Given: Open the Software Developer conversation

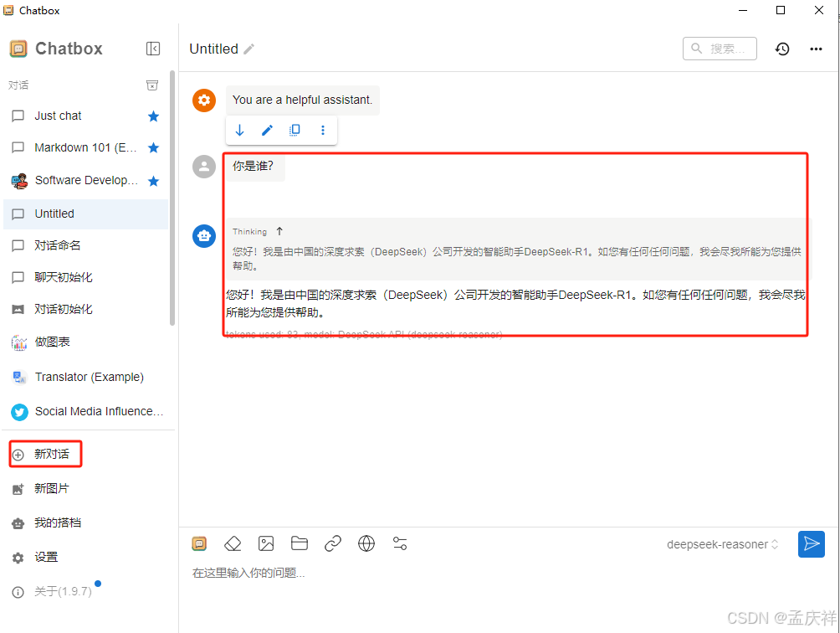Looking at the screenshot, I should pyautogui.click(x=85, y=181).
